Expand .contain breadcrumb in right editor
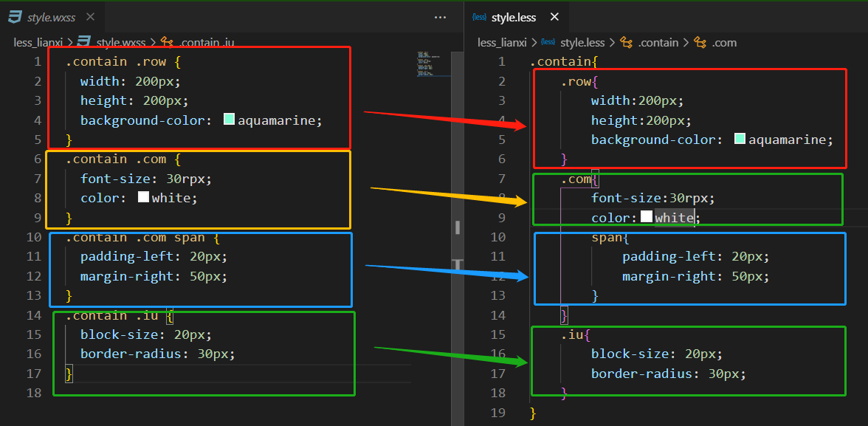The image size is (868, 426). click(657, 43)
